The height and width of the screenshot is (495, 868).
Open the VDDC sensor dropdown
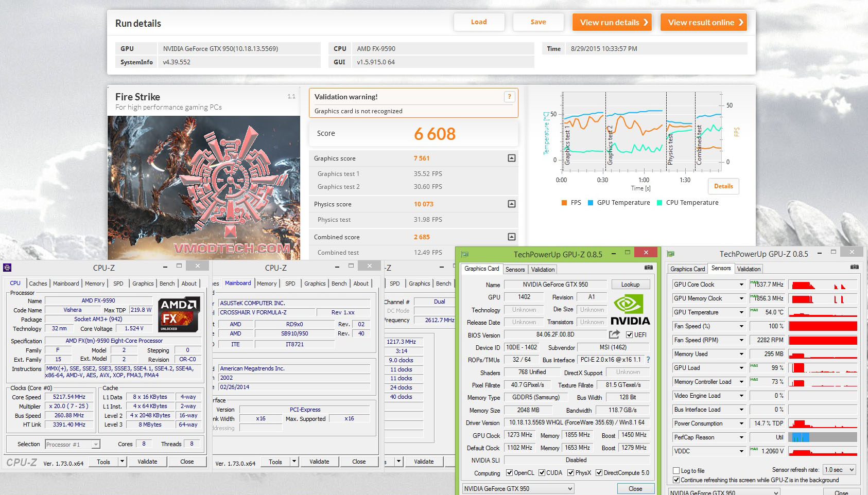pyautogui.click(x=741, y=451)
